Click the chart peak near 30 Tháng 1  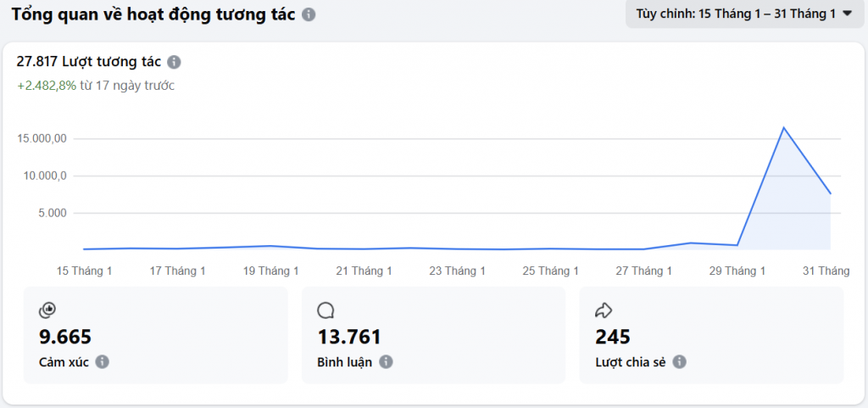[x=783, y=128]
